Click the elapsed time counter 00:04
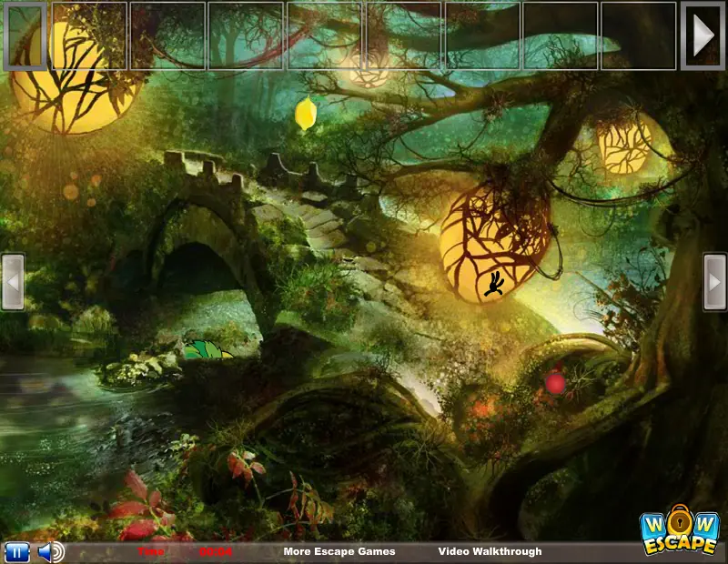The image size is (728, 564). point(216,552)
